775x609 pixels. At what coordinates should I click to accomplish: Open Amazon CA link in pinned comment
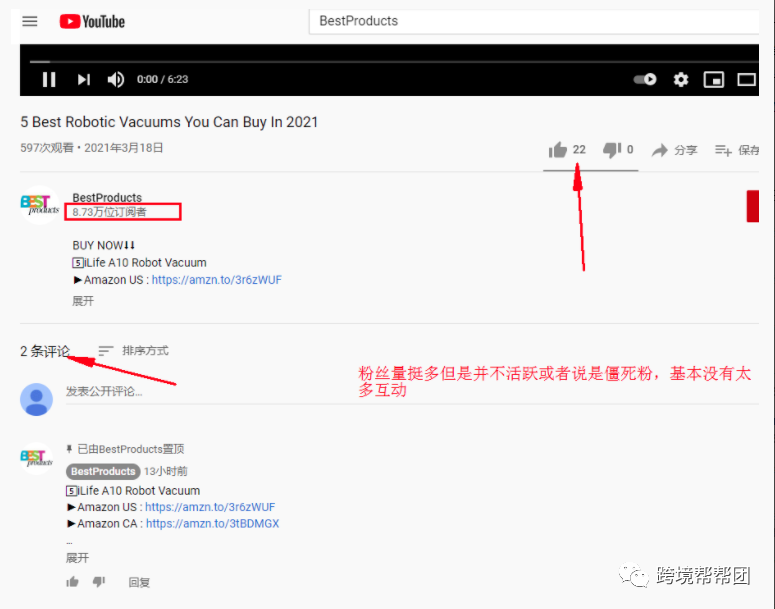tap(213, 523)
